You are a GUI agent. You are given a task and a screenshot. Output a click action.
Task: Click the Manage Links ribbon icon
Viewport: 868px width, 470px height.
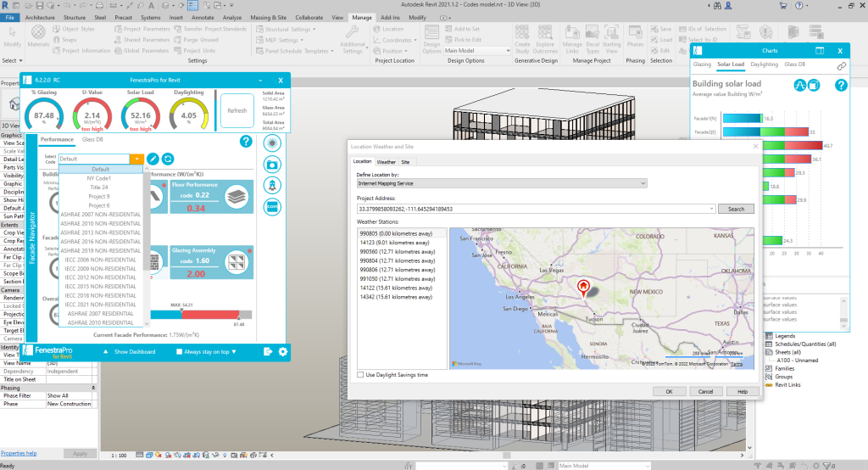pos(572,39)
